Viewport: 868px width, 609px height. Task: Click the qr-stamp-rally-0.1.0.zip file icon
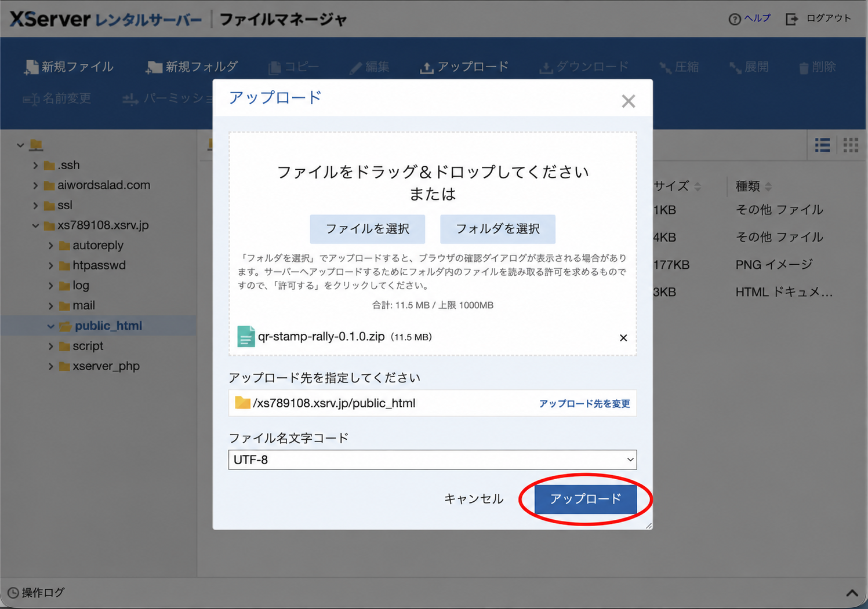(x=246, y=337)
